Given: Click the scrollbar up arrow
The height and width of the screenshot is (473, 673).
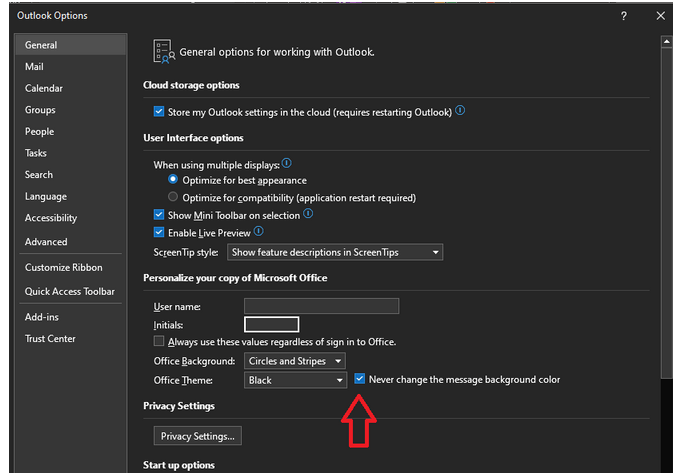Looking at the screenshot, I should pos(667,42).
